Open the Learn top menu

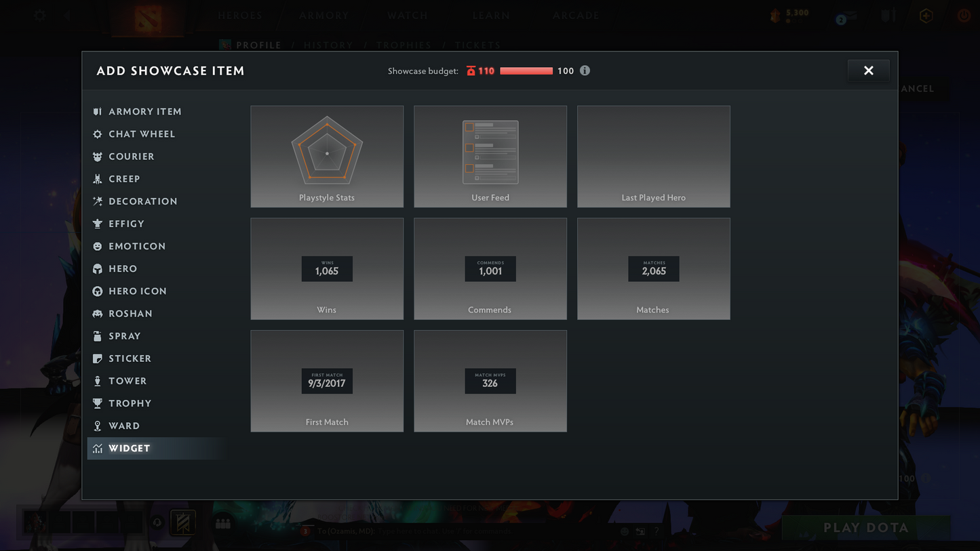point(491,16)
